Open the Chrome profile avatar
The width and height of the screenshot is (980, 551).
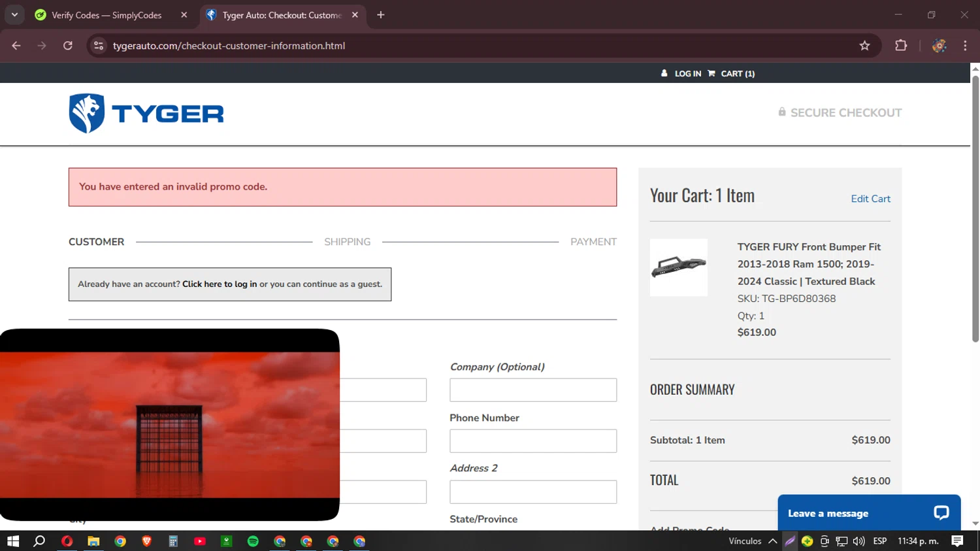coord(939,46)
